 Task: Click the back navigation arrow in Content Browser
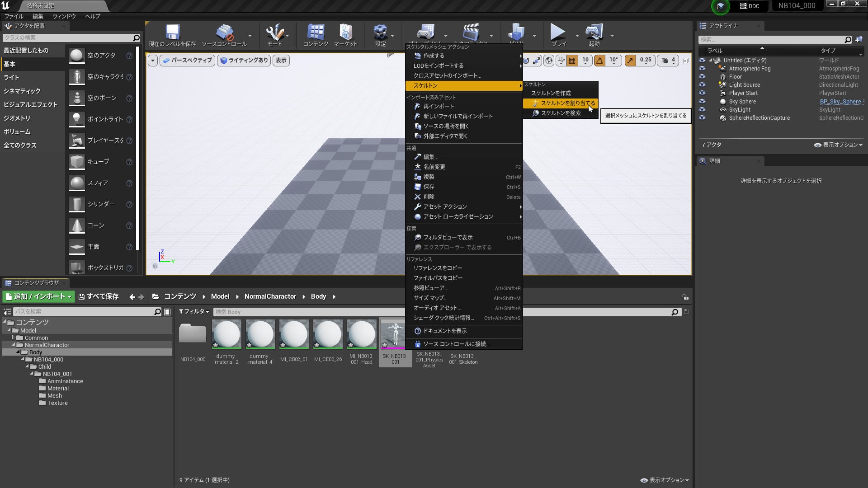pyautogui.click(x=132, y=297)
